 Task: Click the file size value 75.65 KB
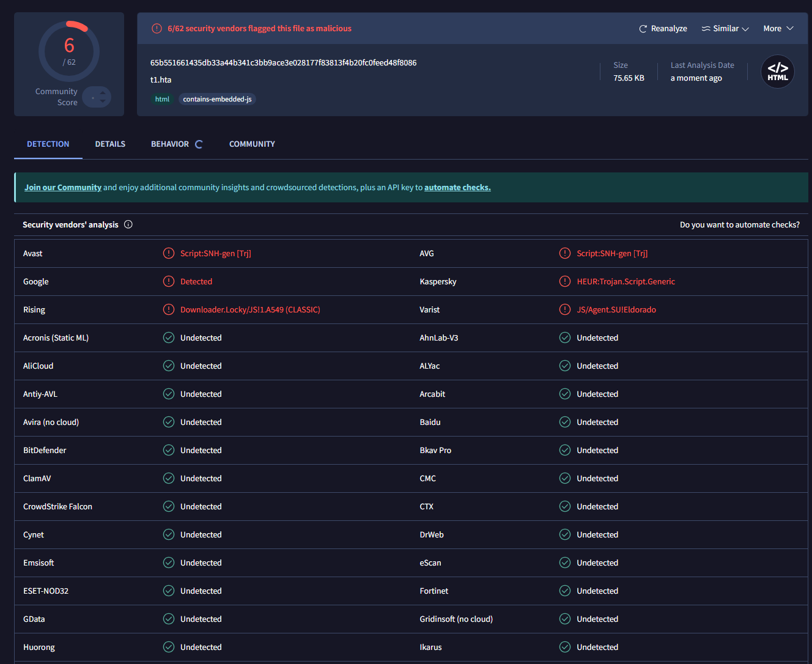[x=629, y=78]
